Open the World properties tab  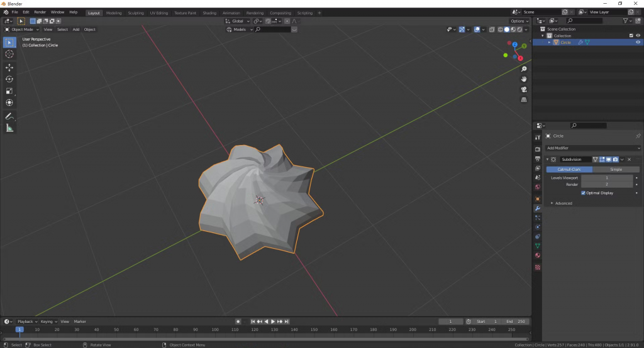(537, 187)
